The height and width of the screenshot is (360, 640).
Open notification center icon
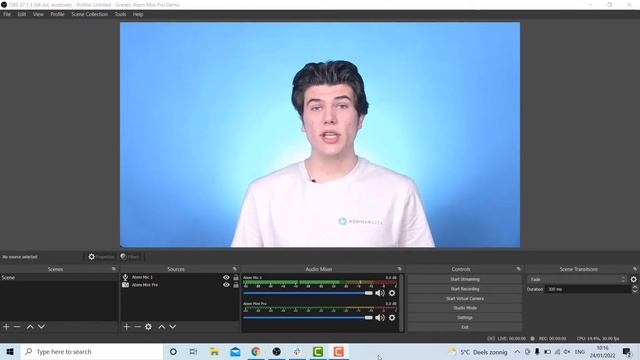click(x=627, y=351)
